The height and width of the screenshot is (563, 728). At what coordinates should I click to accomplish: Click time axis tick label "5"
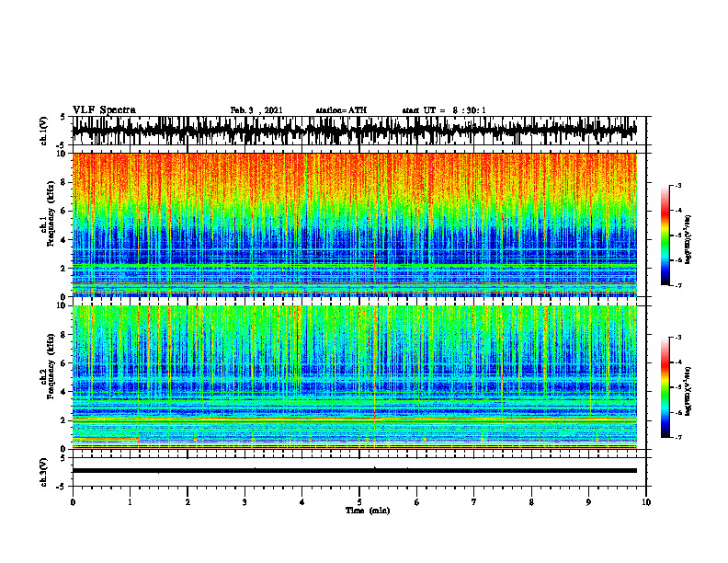[359, 502]
